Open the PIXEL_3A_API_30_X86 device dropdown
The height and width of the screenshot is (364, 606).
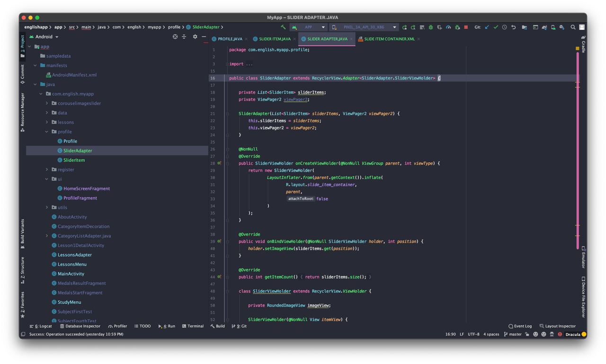pos(364,27)
